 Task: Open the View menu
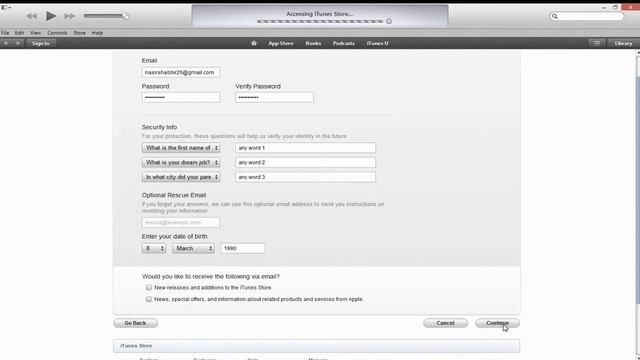35,33
